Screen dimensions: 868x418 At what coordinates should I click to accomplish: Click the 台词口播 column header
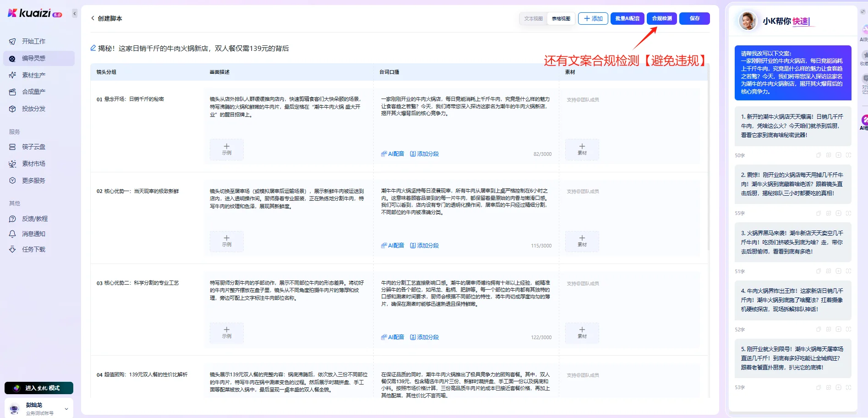[x=389, y=72]
